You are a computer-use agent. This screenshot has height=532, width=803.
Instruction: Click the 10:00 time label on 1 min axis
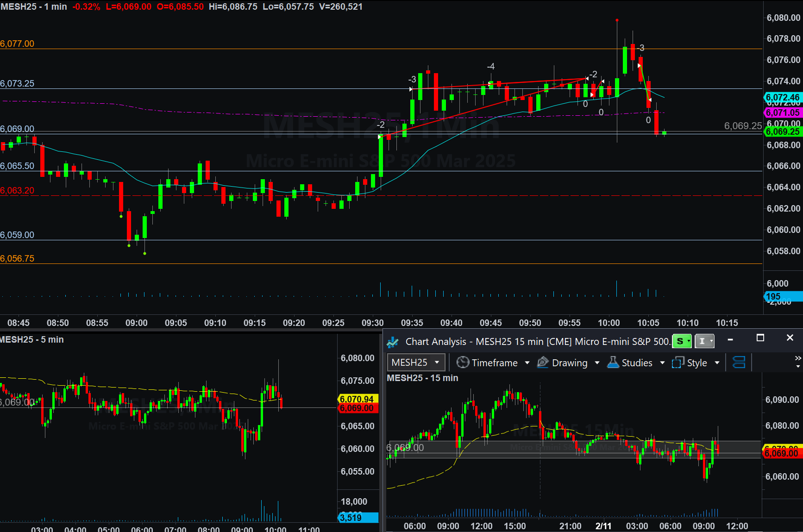click(x=609, y=323)
